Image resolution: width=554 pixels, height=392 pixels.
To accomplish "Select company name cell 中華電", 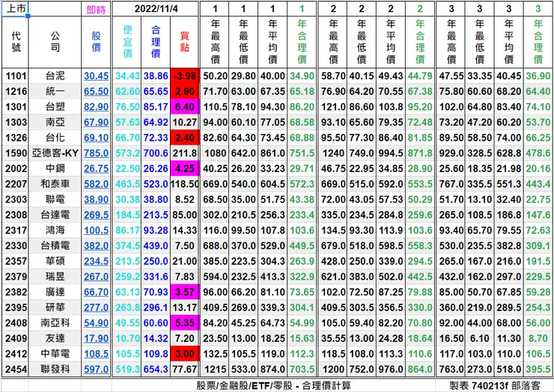I will [55, 354].
